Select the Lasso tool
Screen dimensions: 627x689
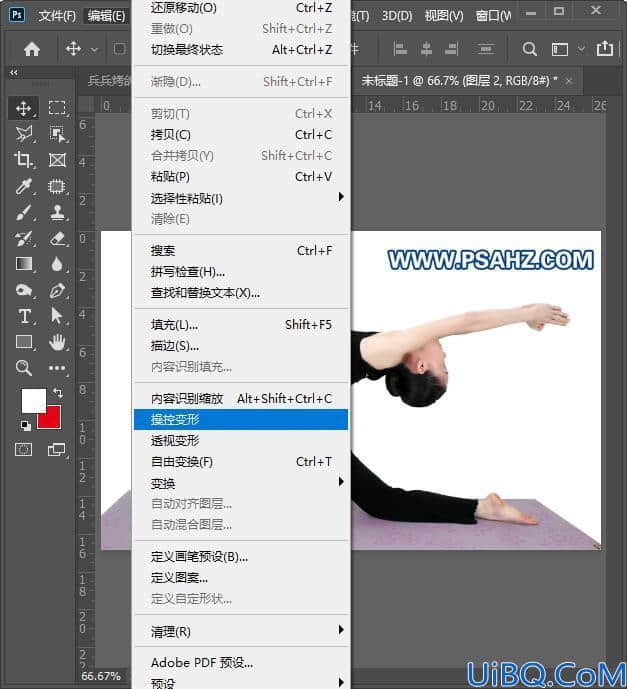(24, 134)
